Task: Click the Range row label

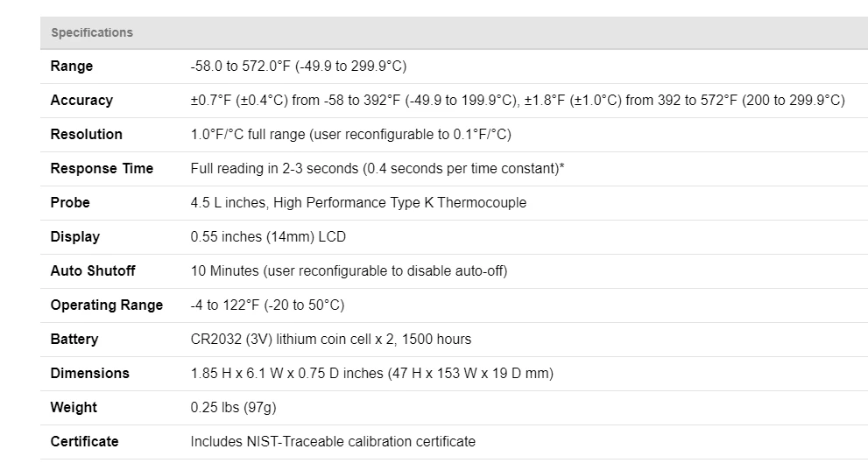Action: click(72, 67)
